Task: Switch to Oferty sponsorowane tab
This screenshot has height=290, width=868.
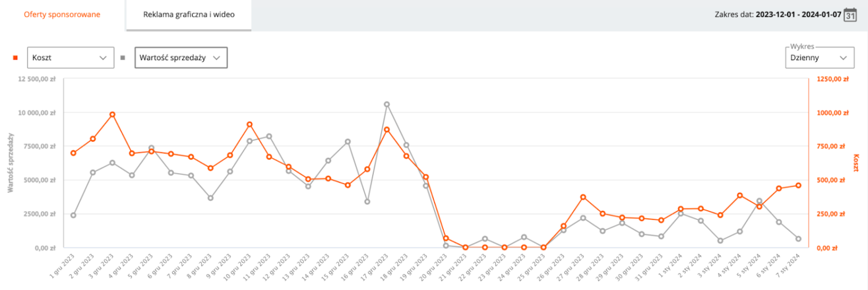Action: tap(62, 14)
